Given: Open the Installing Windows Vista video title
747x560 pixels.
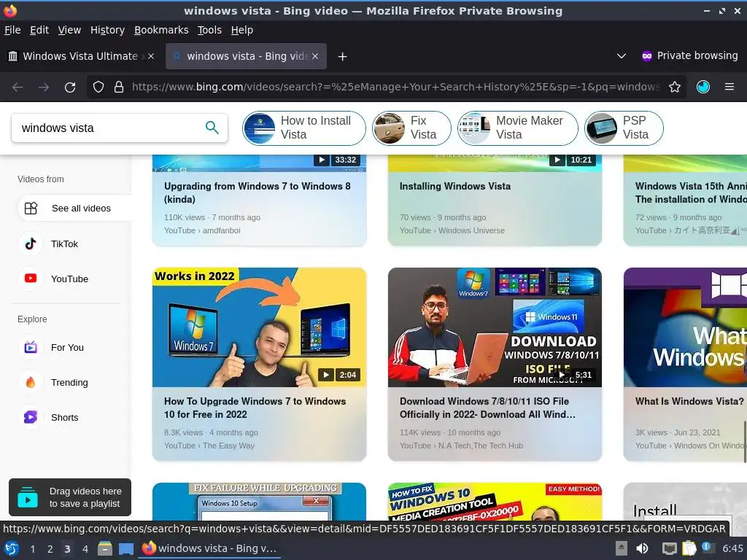Looking at the screenshot, I should [455, 186].
